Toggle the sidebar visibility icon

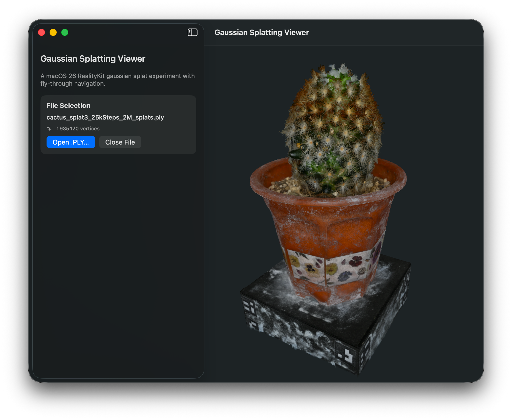pos(193,32)
